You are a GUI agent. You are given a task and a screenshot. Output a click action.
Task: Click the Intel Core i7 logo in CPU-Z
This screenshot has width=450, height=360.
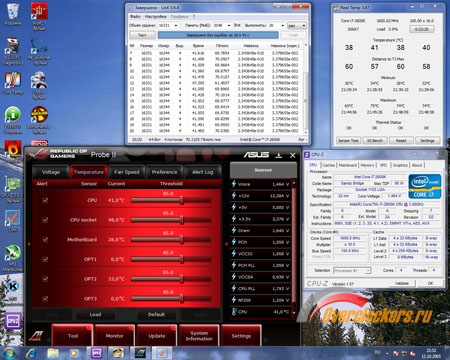425,186
